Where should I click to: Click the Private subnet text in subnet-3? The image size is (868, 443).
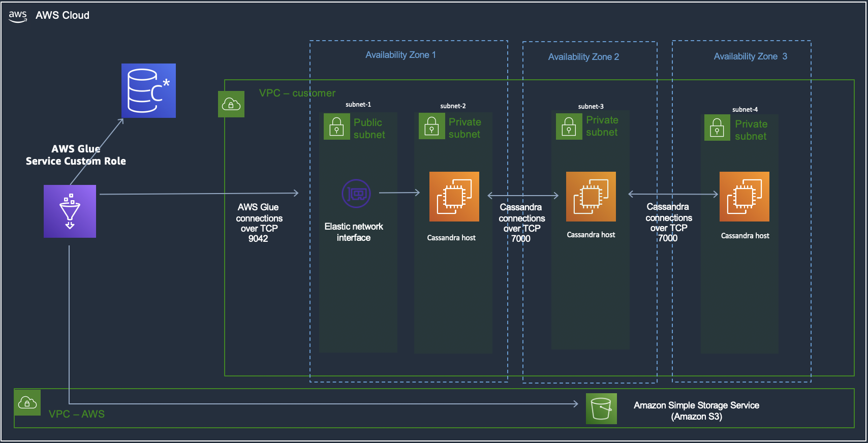point(602,126)
